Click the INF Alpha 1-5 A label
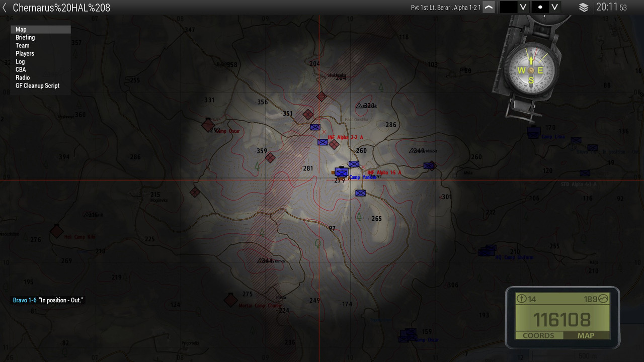 point(384,172)
